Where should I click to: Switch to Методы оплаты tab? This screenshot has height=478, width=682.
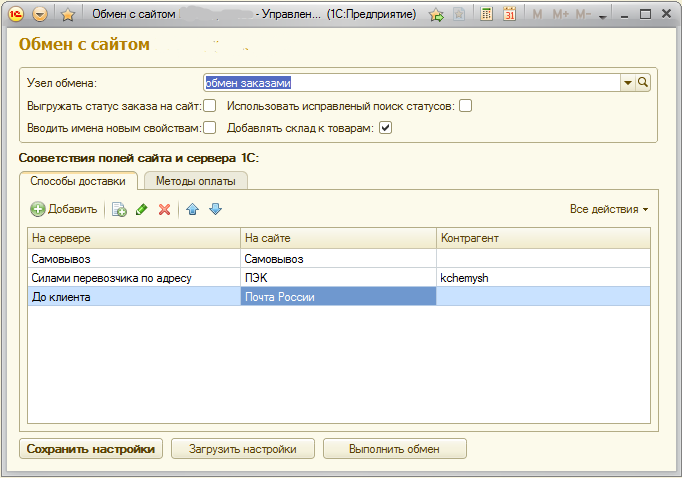click(x=196, y=181)
